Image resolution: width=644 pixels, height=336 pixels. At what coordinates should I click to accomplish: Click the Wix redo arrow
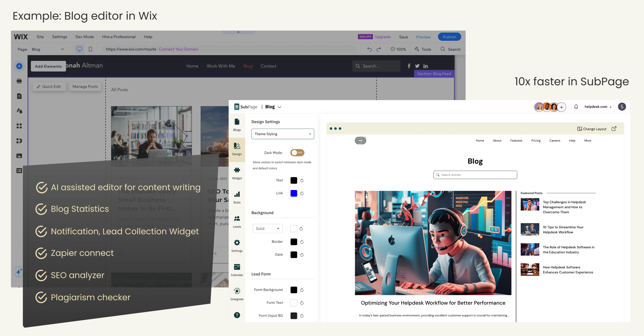379,49
